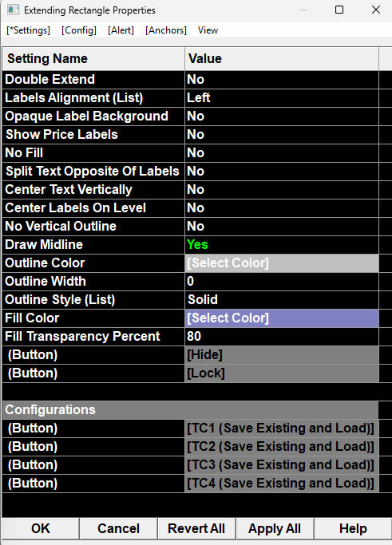392x545 pixels.
Task: Open the Labels Alignment list value
Action: pyautogui.click(x=282, y=98)
